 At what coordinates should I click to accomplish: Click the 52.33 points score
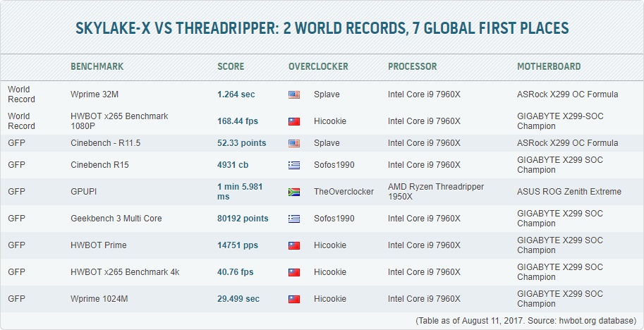point(241,143)
